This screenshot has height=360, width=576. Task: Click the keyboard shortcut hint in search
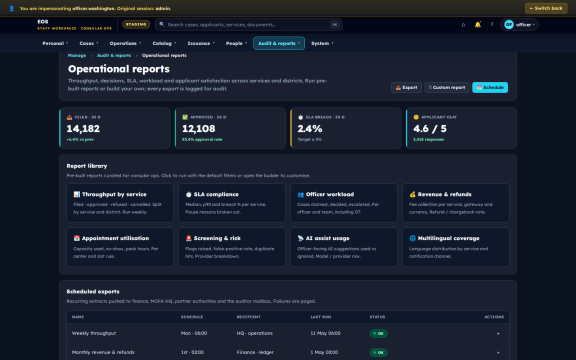(x=334, y=25)
